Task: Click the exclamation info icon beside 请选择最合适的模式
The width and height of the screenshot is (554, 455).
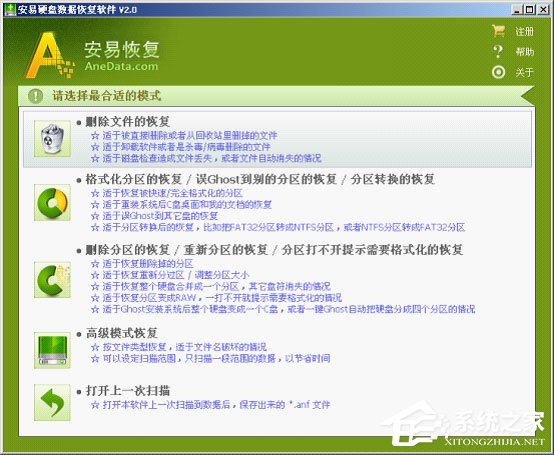Action: 35,96
